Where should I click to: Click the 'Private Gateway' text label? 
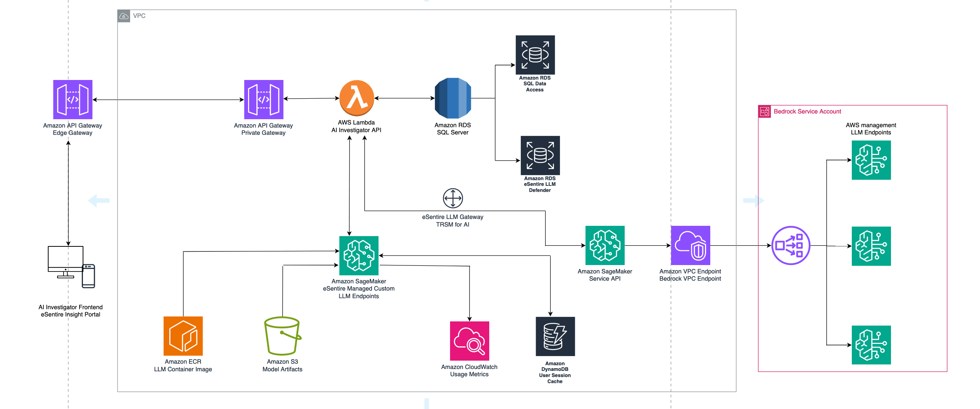(x=263, y=133)
